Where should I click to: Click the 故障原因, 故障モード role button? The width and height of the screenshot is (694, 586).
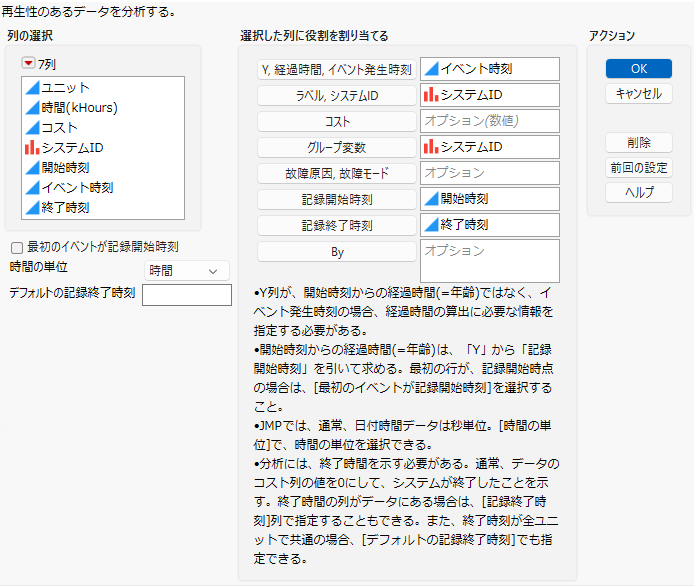[336, 173]
